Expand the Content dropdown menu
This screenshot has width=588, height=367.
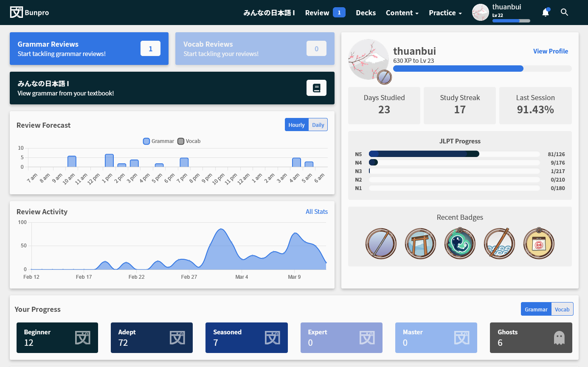coord(402,13)
